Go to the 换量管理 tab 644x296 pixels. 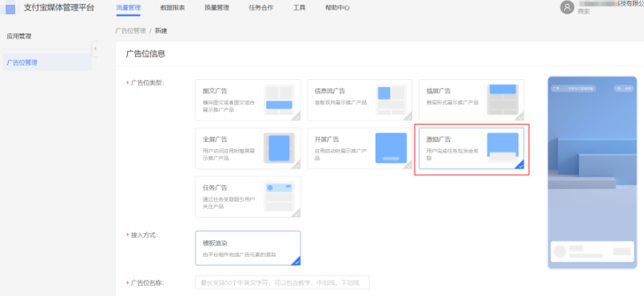pos(217,8)
